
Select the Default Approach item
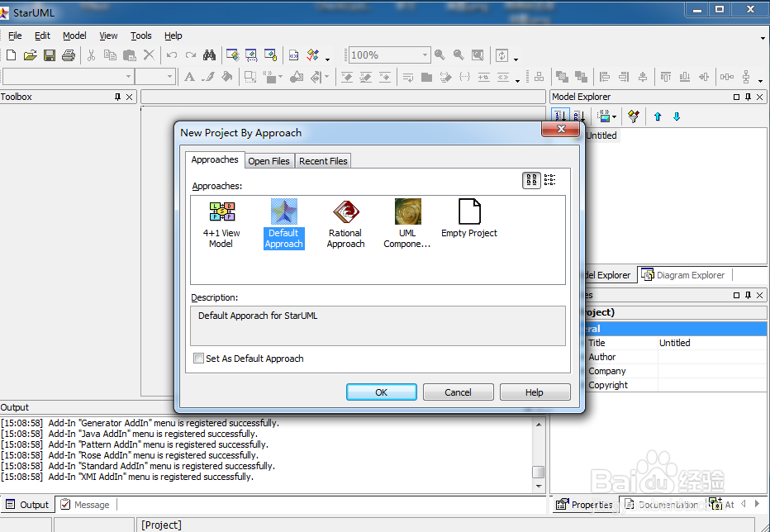click(284, 224)
